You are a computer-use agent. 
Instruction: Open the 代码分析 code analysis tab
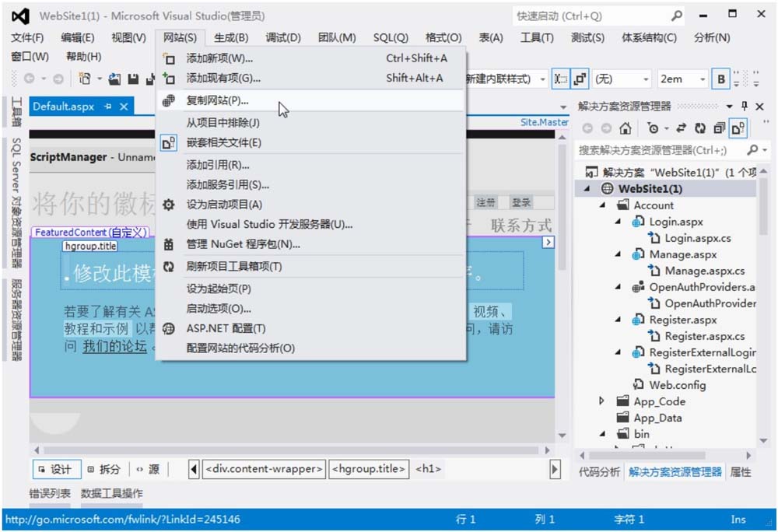click(599, 472)
